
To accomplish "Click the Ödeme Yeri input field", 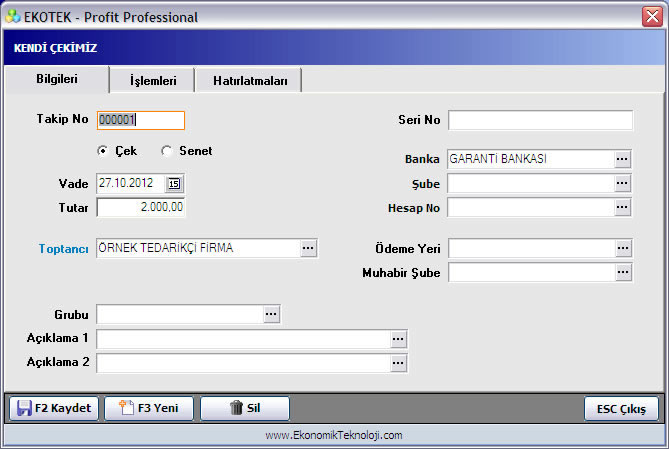I will [532, 248].
